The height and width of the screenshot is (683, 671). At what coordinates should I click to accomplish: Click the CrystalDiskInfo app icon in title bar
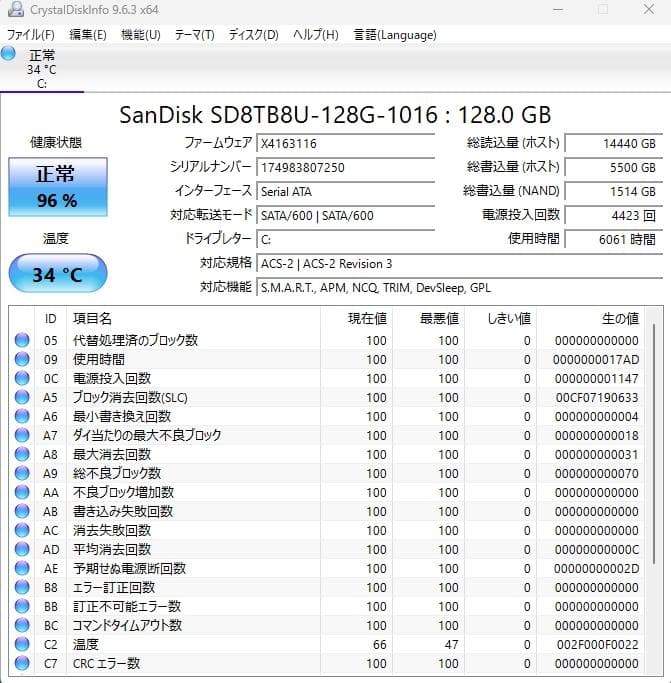(x=16, y=9)
